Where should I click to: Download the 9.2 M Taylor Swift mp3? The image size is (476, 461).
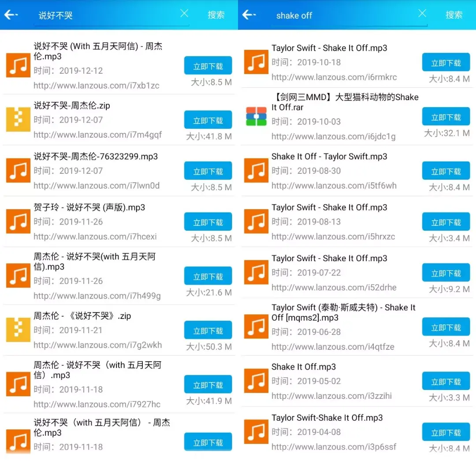click(x=446, y=273)
